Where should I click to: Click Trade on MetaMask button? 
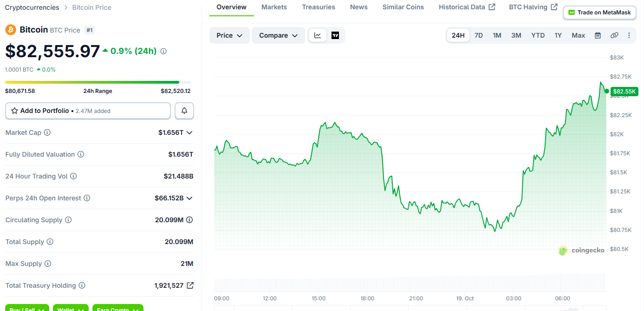click(x=599, y=13)
